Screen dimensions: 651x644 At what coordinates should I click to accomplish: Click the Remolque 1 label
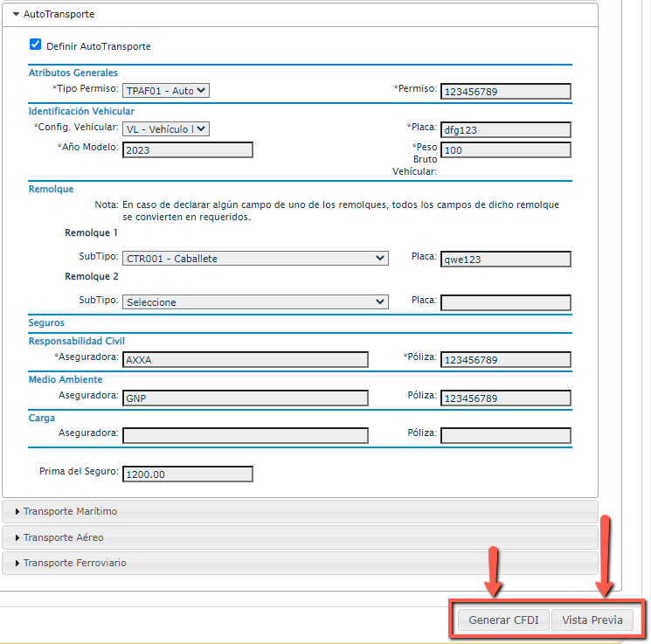(92, 232)
